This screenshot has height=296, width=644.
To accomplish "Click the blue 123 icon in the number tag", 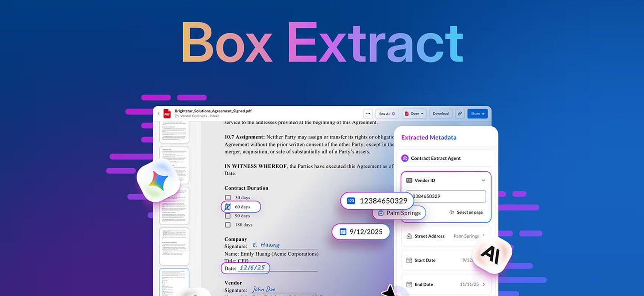I will click(x=351, y=201).
